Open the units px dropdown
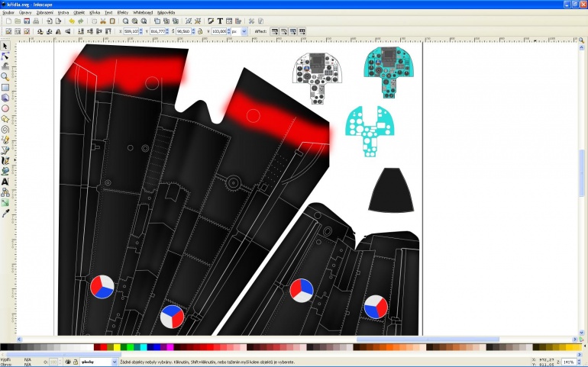This screenshot has height=367, width=588. click(244, 31)
